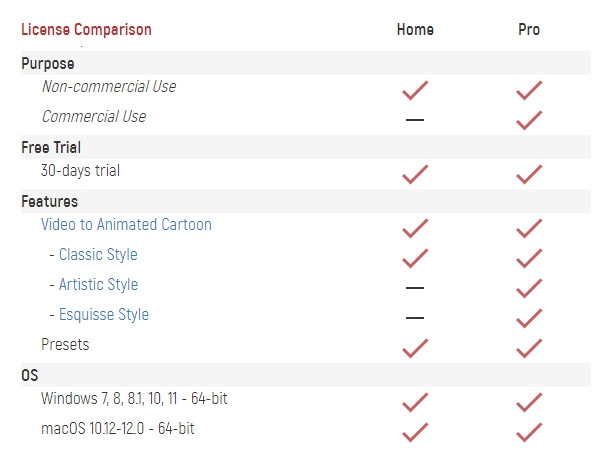Open the Video to Animated Cartoon link
604x464 pixels.
(126, 225)
